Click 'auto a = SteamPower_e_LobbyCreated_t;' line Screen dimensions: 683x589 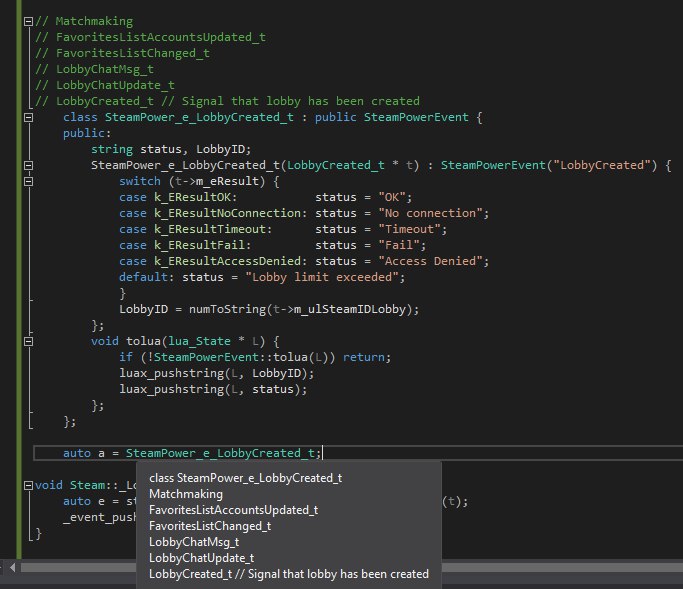tap(192, 453)
